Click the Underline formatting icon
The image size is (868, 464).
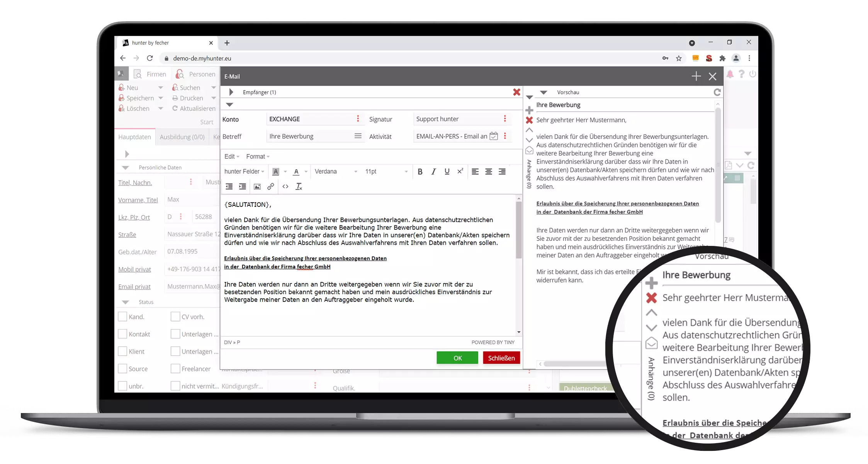[447, 171]
